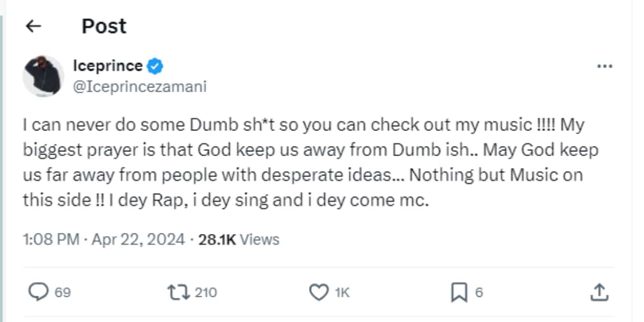The image size is (644, 322).
Task: Click the 210 reposts count
Action: point(206,292)
